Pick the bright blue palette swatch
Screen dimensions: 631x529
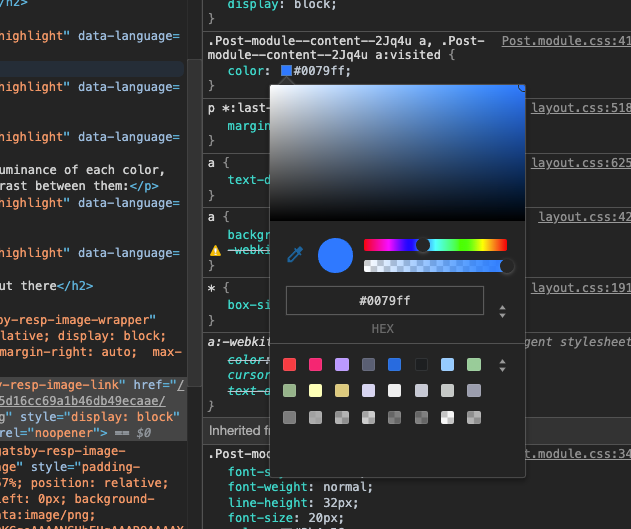(394, 364)
